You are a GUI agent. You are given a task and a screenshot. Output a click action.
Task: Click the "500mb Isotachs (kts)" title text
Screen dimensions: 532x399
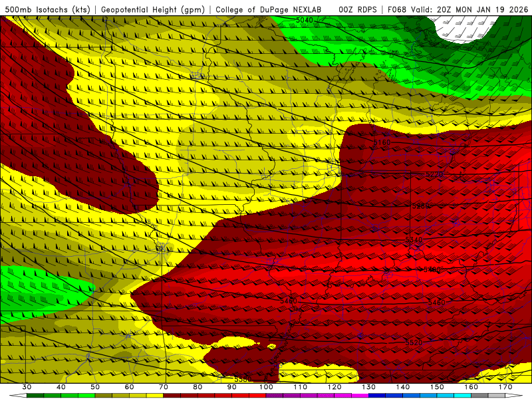click(x=47, y=10)
